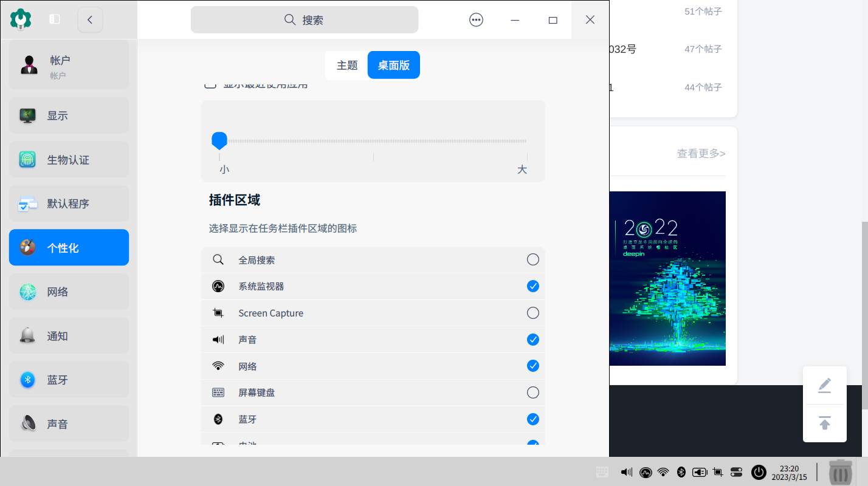Click the pencil edit button on background page
868x486 pixels.
point(825,385)
